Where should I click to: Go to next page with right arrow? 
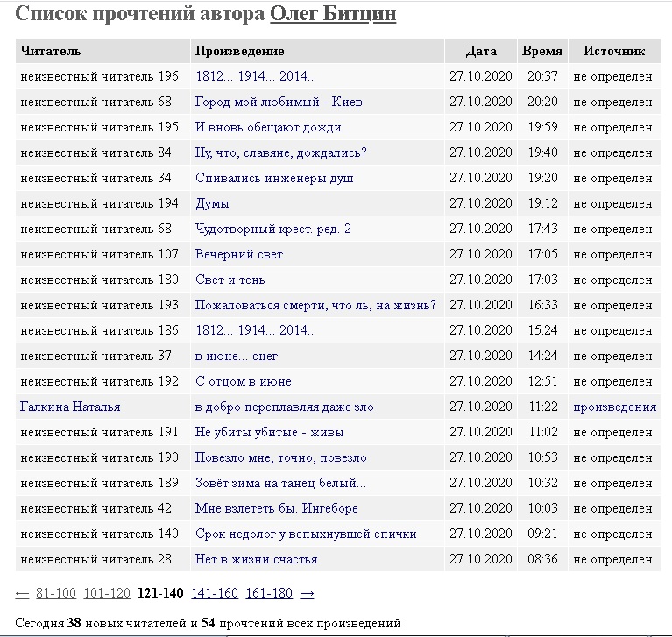pos(307,594)
